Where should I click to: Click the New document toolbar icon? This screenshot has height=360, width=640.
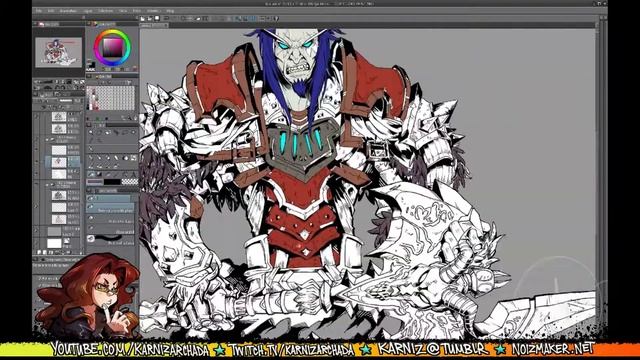pyautogui.click(x=142, y=19)
